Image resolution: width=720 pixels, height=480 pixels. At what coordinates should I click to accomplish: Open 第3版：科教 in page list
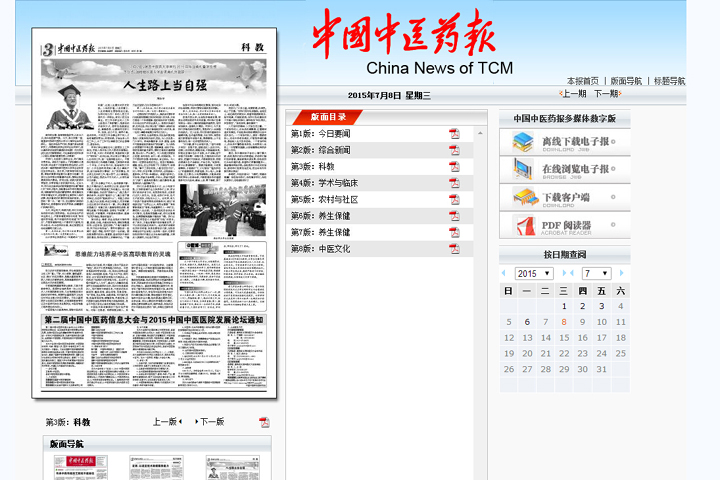[x=313, y=166]
